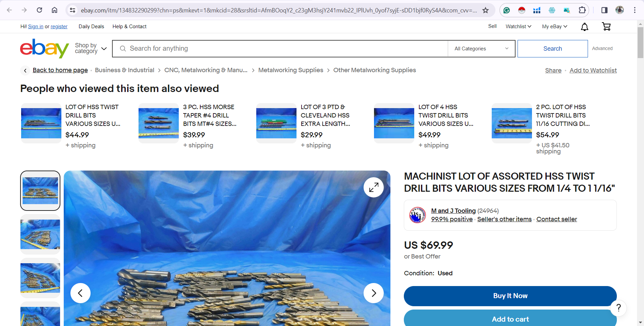Open LOT OF 3 PTD & CLEVELAND listing
644x326 pixels.
325,115
